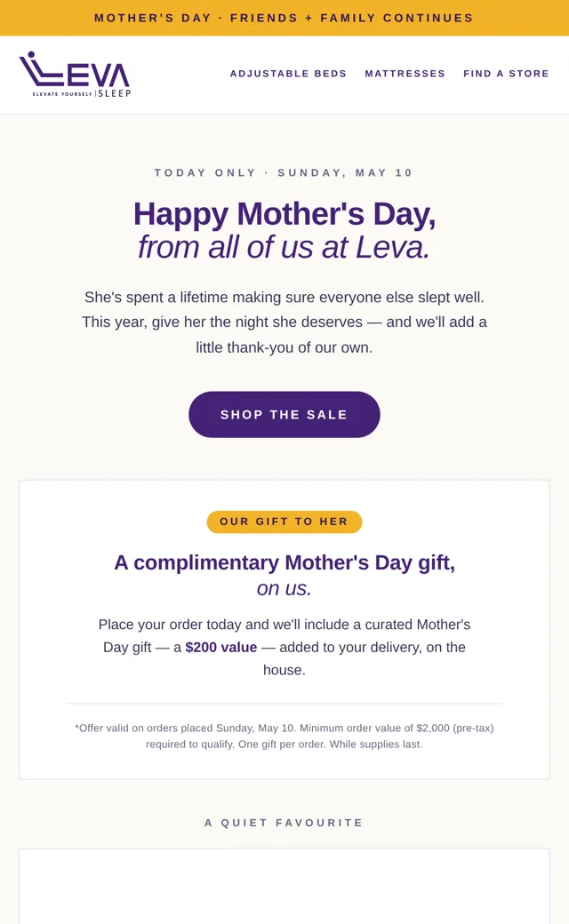The image size is (569, 924).
Task: Go to the Mattresses nav link
Action: click(x=405, y=74)
